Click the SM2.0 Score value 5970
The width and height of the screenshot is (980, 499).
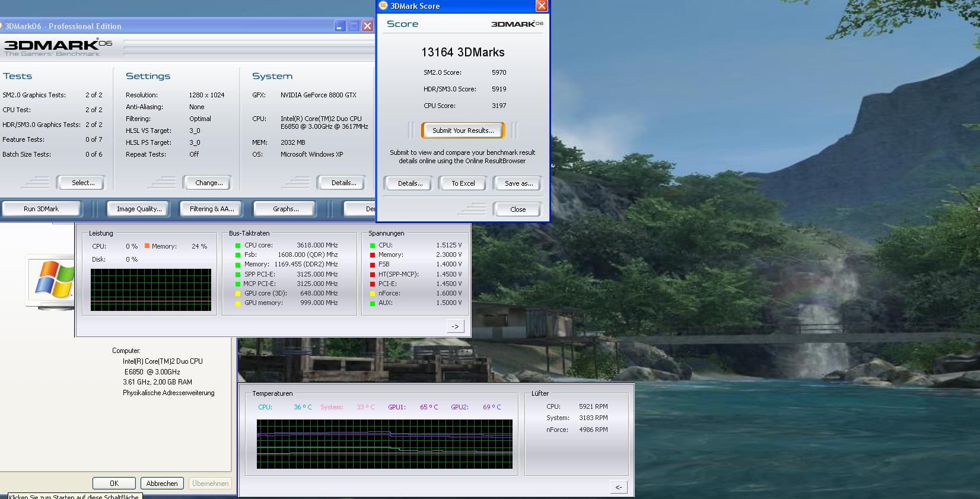499,72
